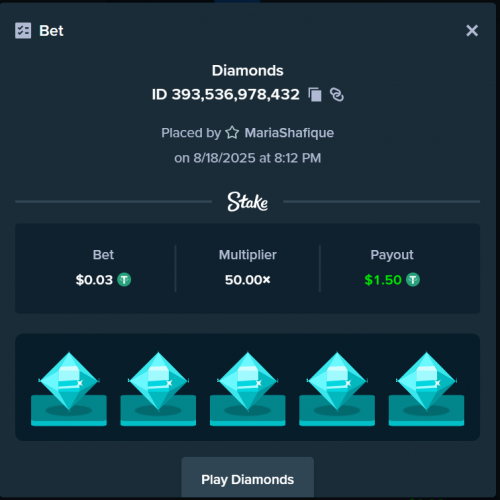500x500 pixels.
Task: Click the Tether coin icon beside $1.50 payout
Action: [x=413, y=280]
